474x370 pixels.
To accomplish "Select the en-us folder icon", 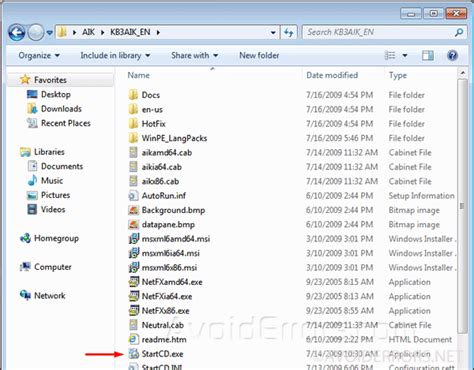I will [x=133, y=109].
